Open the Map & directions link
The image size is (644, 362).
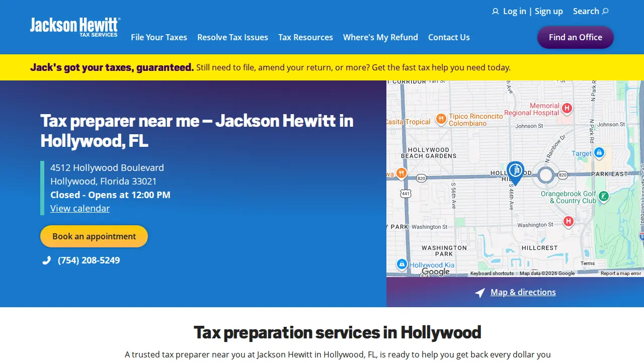pos(523,292)
